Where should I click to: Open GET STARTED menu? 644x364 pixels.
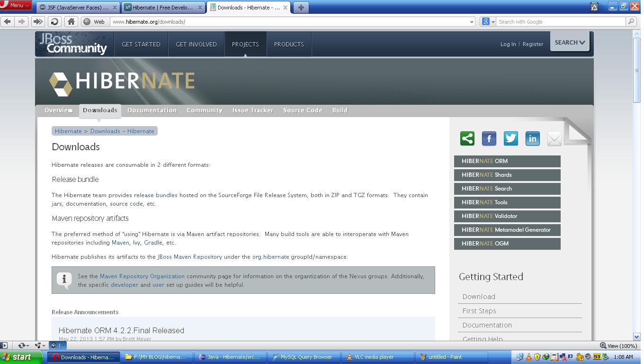coord(141,44)
